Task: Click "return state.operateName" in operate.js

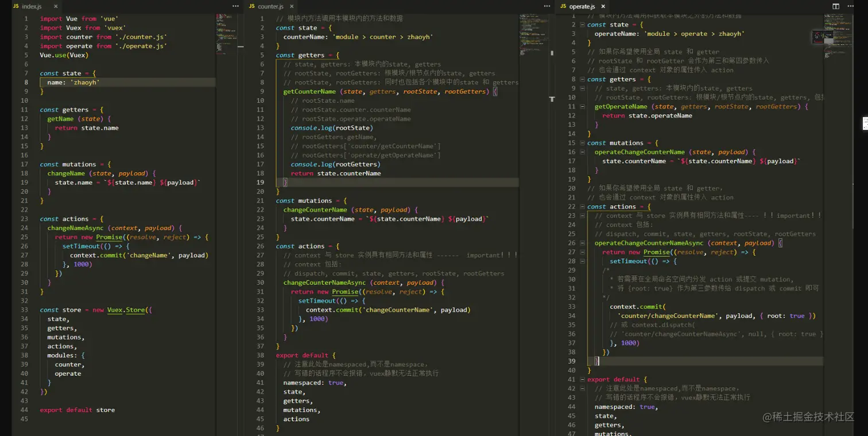Action: point(647,115)
